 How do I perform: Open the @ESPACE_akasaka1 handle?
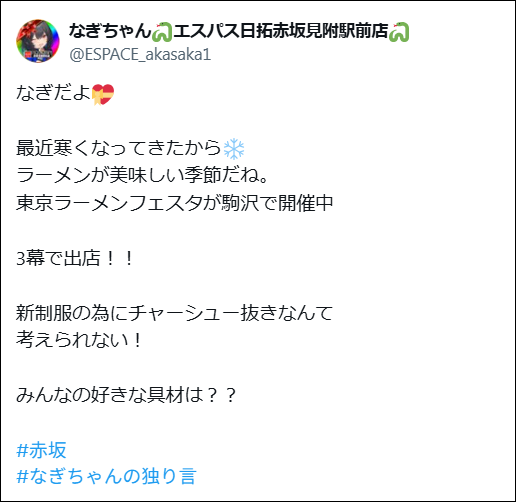(140, 54)
